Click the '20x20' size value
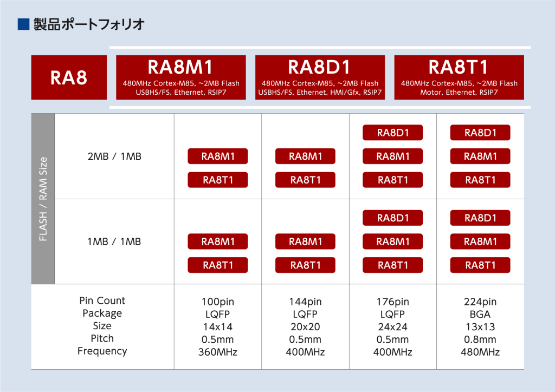This screenshot has height=392, width=555. [305, 327]
